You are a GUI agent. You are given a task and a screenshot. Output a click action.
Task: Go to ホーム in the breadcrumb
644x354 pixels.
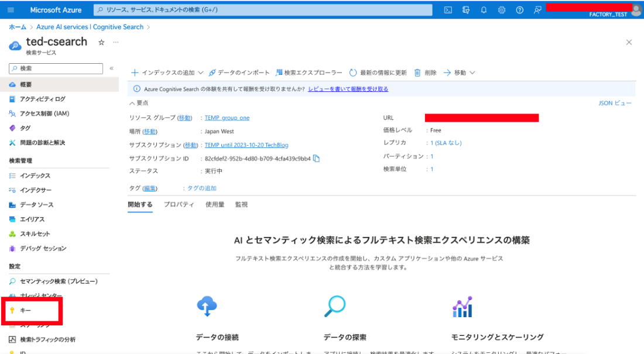click(x=18, y=27)
